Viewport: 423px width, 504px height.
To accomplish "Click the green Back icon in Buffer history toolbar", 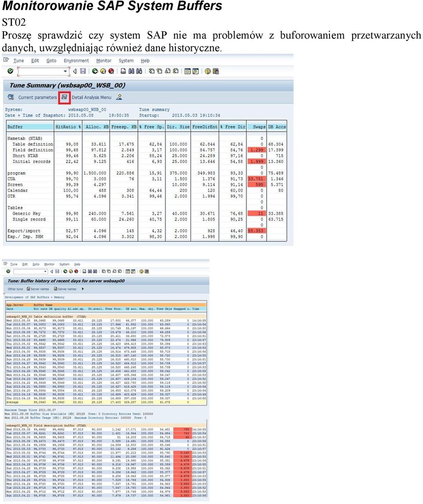I will pos(65,271).
